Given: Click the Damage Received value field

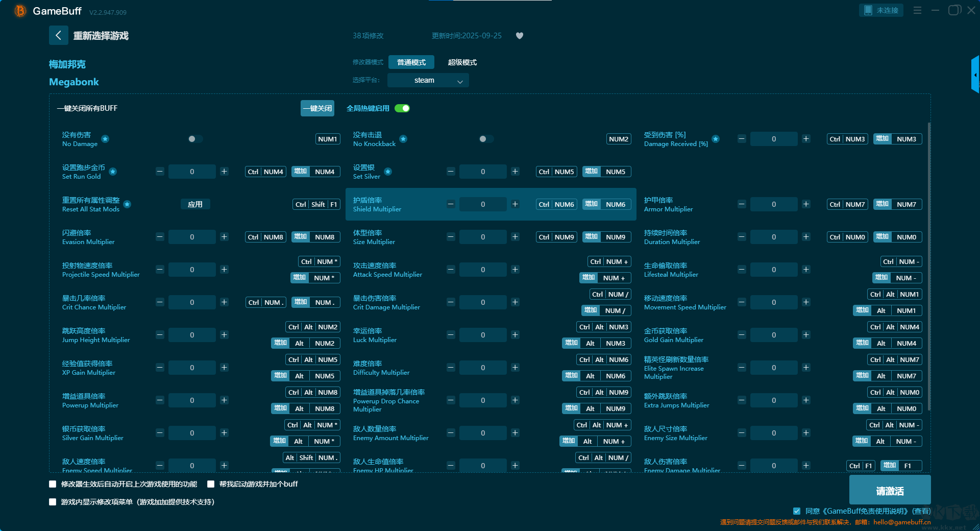Looking at the screenshot, I should (x=774, y=139).
